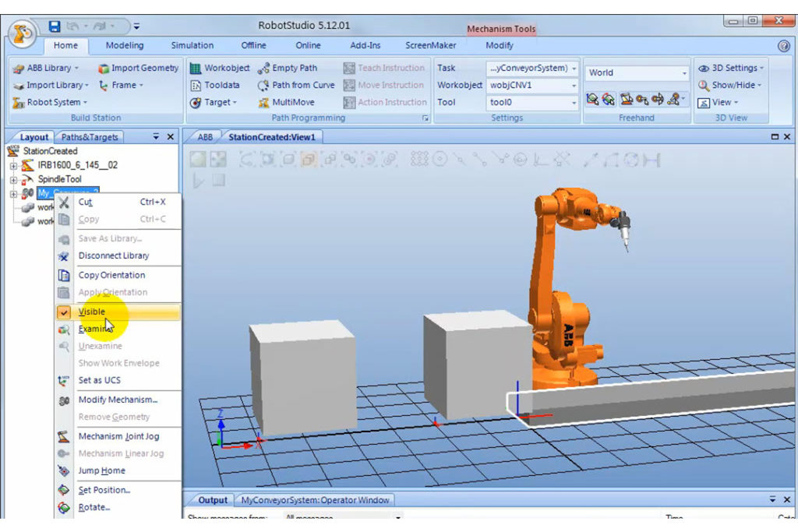Image resolution: width=798 pixels, height=532 pixels.
Task: Open Path Programming group dialog launcher
Action: 425,118
